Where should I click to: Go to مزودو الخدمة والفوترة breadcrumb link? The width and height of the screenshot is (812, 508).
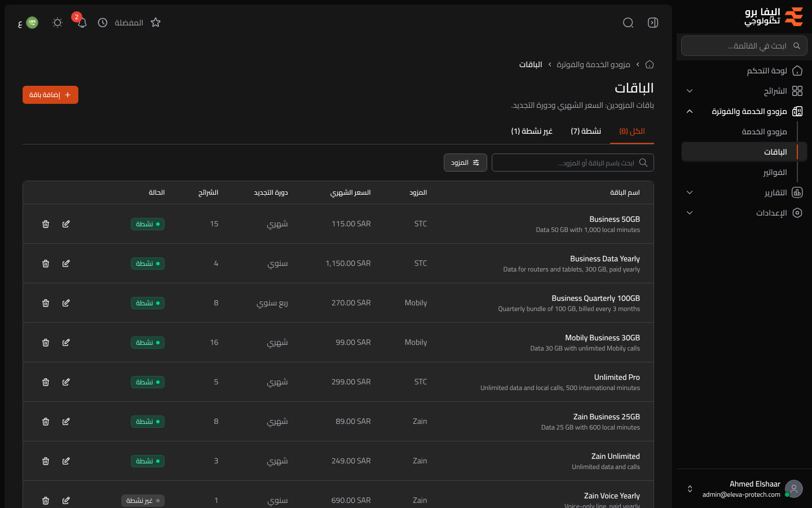pos(593,64)
